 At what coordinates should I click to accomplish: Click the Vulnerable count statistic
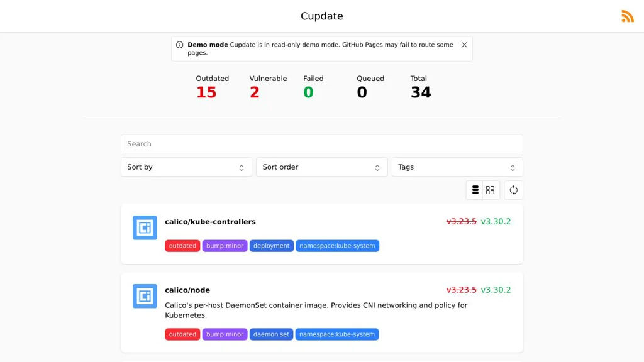pyautogui.click(x=255, y=92)
